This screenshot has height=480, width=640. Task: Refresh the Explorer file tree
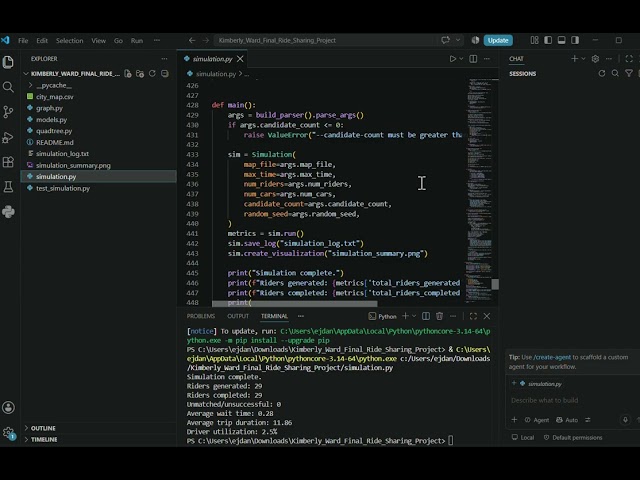152,73
